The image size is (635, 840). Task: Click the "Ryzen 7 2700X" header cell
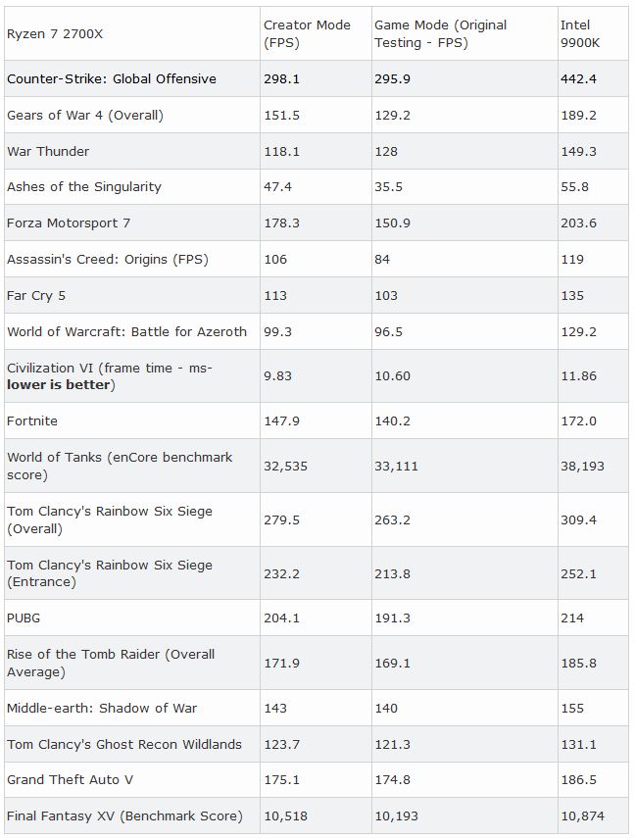click(x=55, y=33)
